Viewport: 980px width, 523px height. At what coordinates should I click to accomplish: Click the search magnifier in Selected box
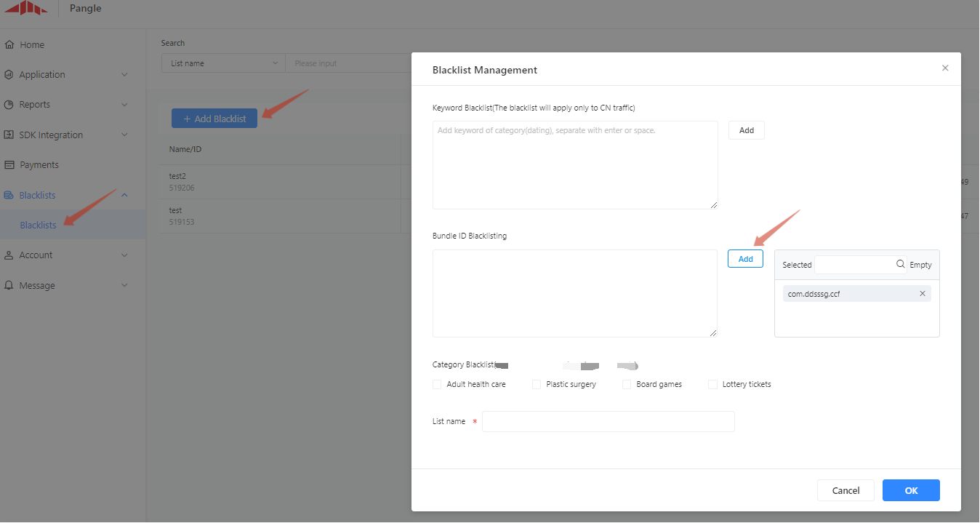(x=900, y=265)
